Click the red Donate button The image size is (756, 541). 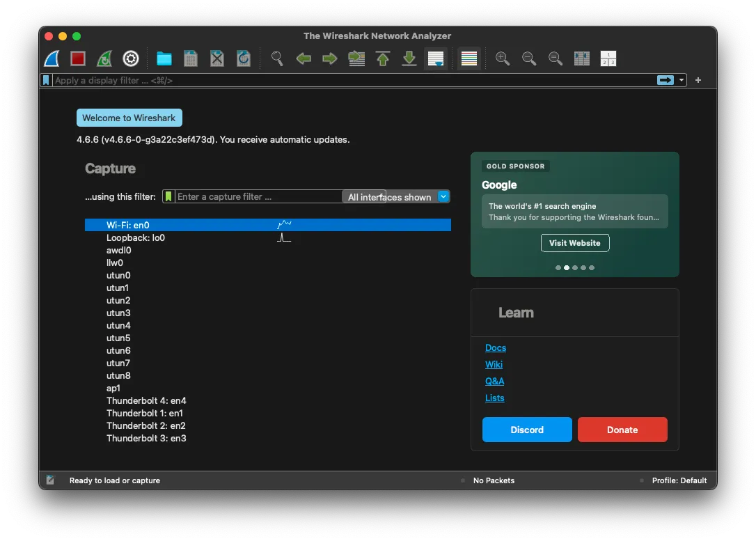pos(622,430)
